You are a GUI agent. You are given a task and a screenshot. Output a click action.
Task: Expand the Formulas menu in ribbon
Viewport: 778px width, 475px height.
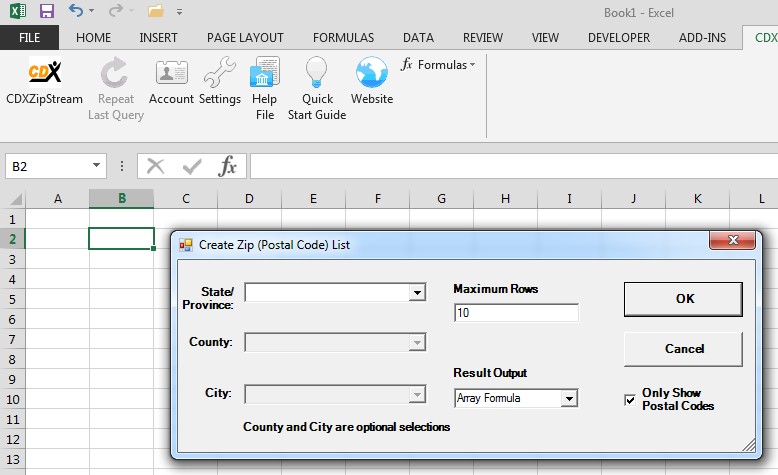[x=438, y=65]
